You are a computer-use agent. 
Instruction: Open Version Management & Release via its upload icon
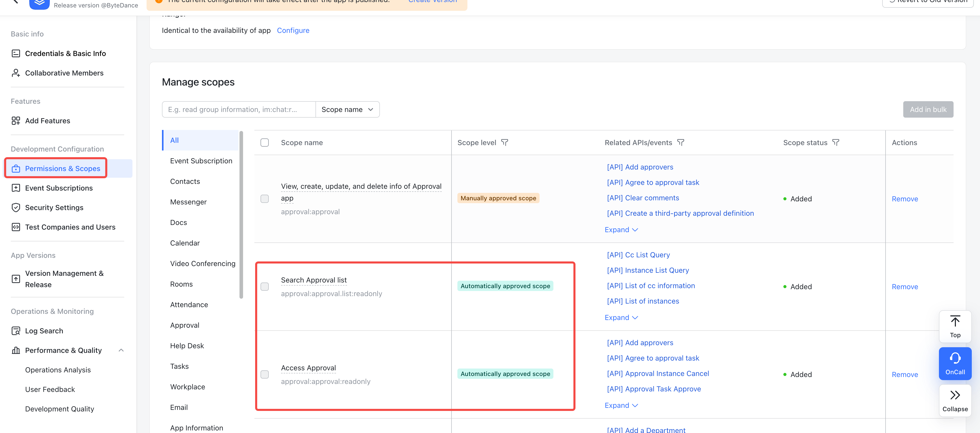click(16, 279)
